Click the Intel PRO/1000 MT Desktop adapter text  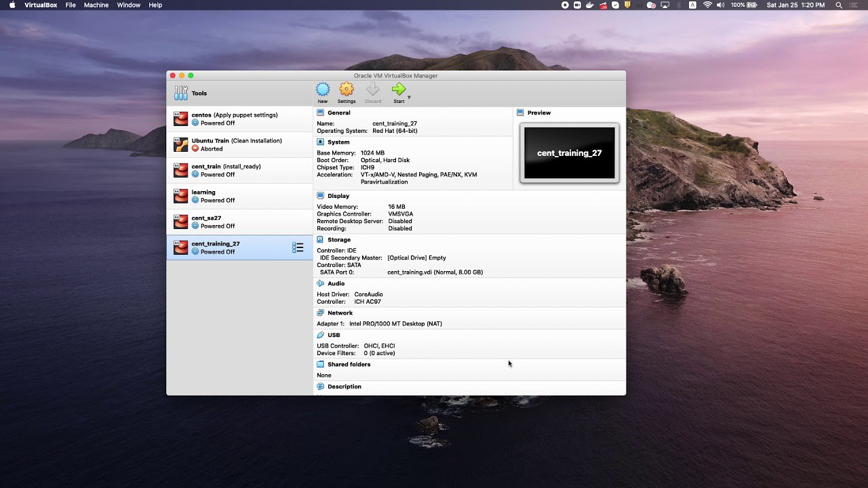[395, 323]
